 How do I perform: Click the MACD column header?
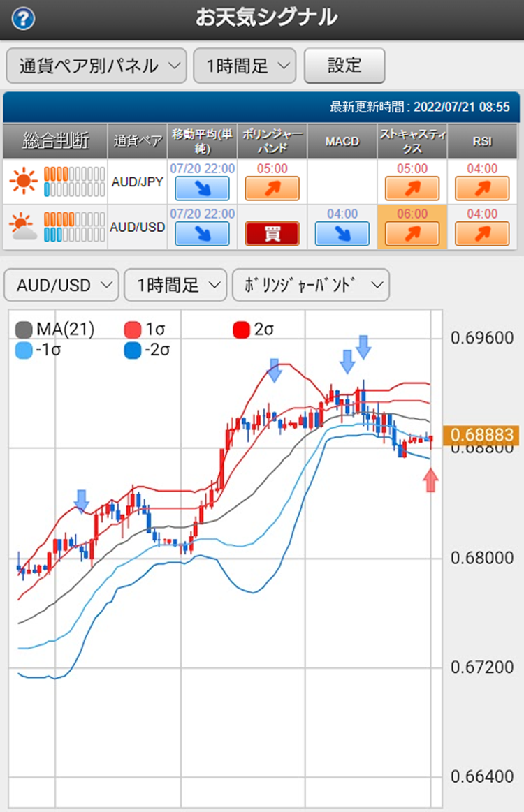coord(342,141)
